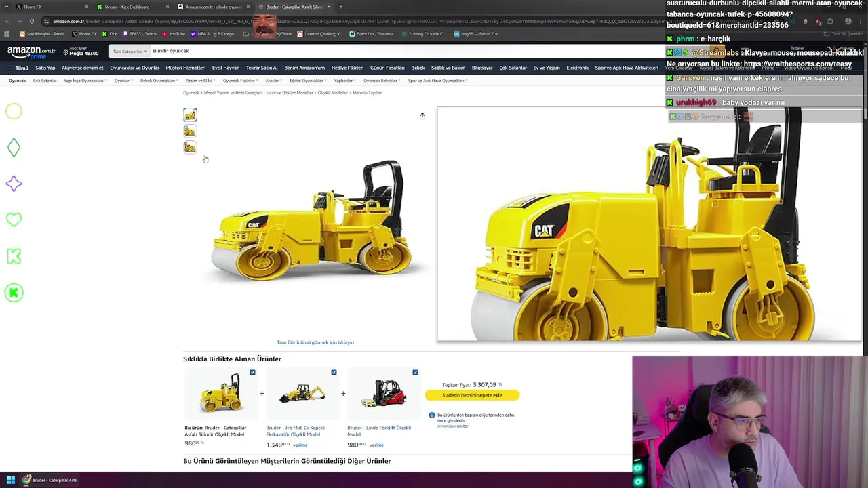The height and width of the screenshot is (488, 868).
Task: Open the Tüm Kategoriler search dropdown
Action: [x=130, y=51]
